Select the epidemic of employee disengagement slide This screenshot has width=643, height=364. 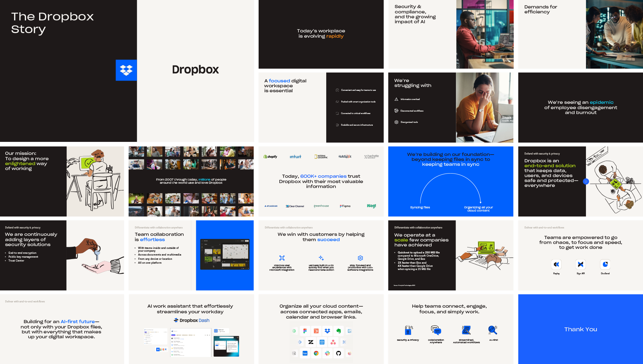(581, 107)
